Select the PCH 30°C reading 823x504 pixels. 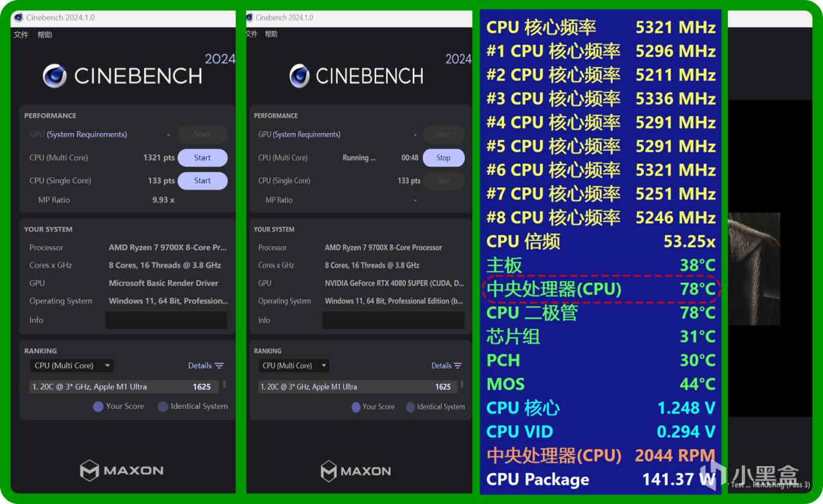coord(601,360)
